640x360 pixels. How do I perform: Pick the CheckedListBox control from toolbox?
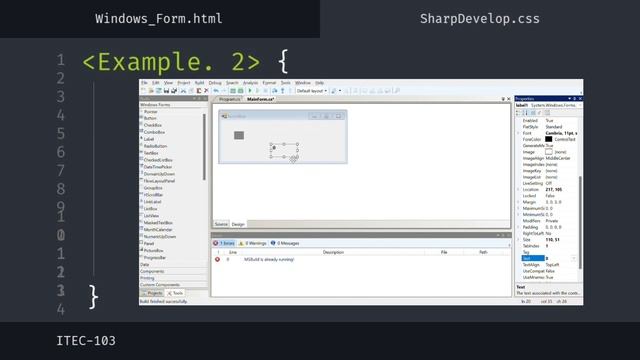158,160
